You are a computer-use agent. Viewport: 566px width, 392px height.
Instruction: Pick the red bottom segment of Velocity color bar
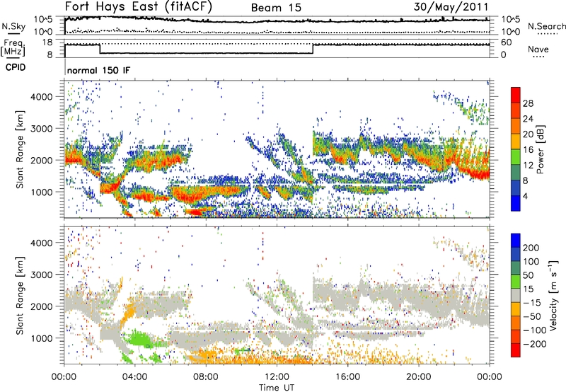point(516,350)
